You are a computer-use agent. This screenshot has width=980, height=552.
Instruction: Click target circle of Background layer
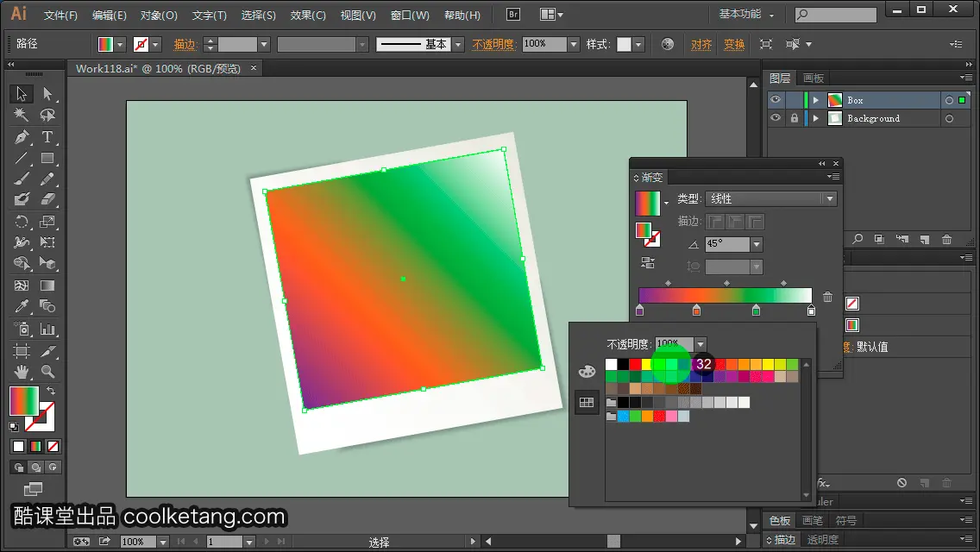[x=949, y=118]
